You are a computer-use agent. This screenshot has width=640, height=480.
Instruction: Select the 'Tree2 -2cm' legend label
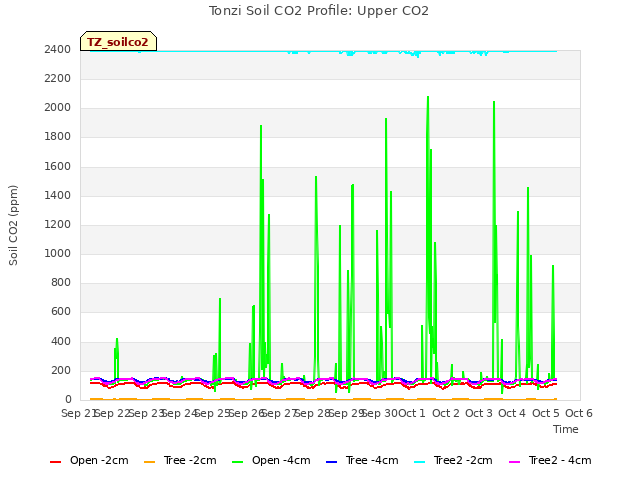[x=463, y=460]
